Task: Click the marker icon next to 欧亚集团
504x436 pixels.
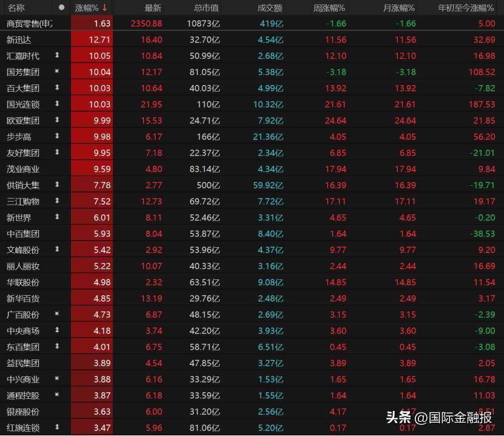Action: (57, 120)
